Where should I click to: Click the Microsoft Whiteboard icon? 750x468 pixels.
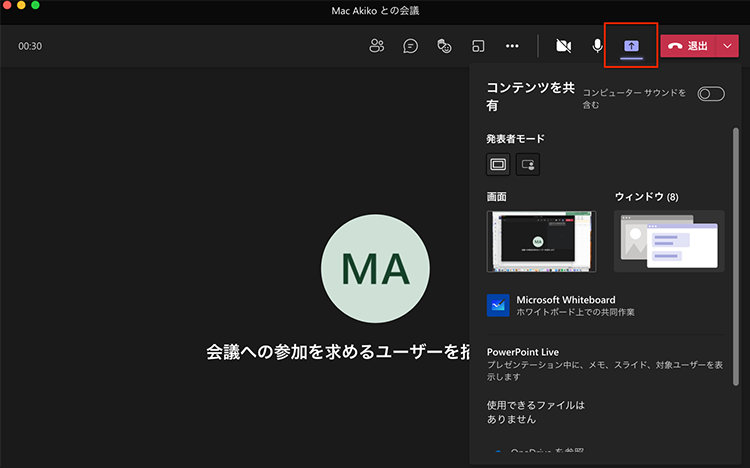498,305
